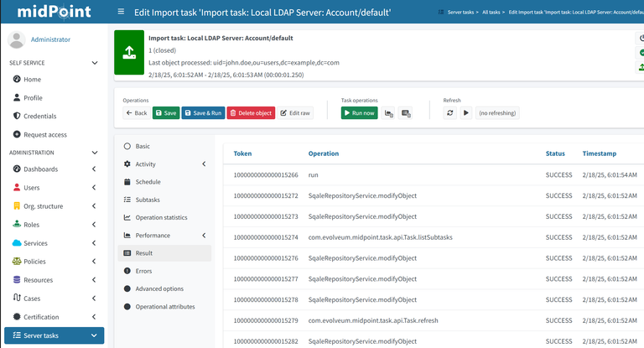This screenshot has width=644, height=348.
Task: Click the red Delete object button
Action: tap(251, 113)
